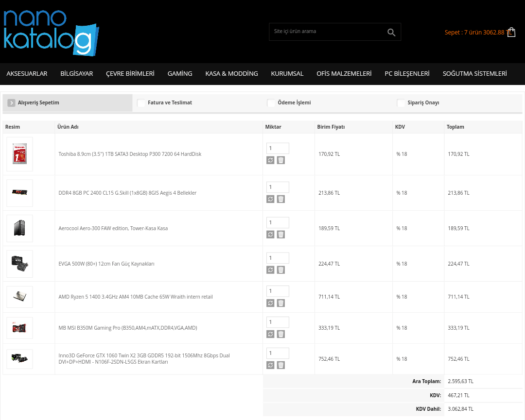The height and width of the screenshot is (420, 525).
Task: Open Aerocool Aero-300 FAW product link
Action: click(x=113, y=228)
